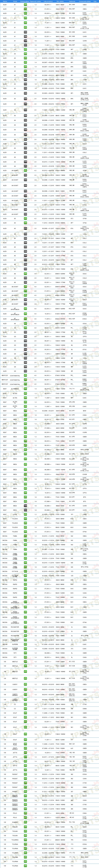This screenshot has height=868, width=99.
Task: Click fuel icon in BENTLEY CONTINENTAL 09.2011 row
Action: [x=25, y=380]
